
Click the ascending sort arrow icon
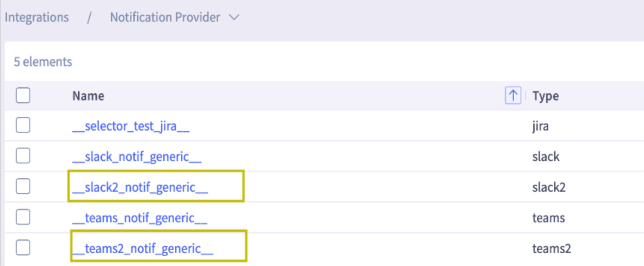coord(513,96)
